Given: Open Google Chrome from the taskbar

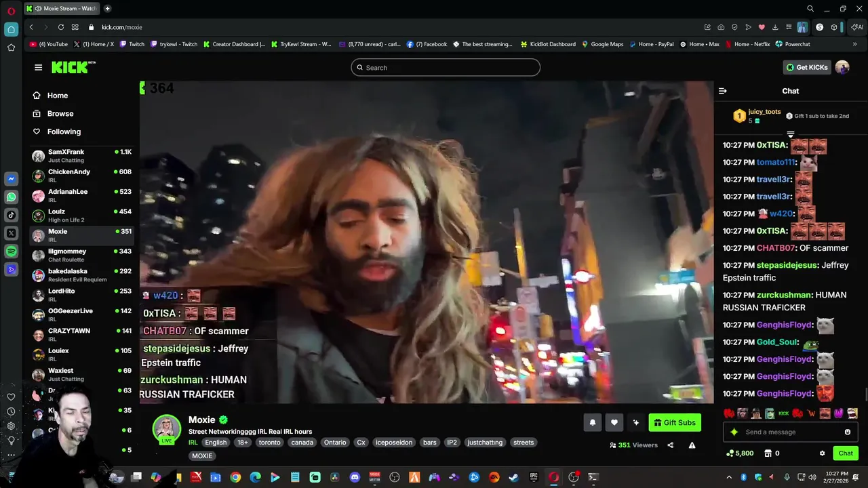Looking at the screenshot, I should 235,477.
